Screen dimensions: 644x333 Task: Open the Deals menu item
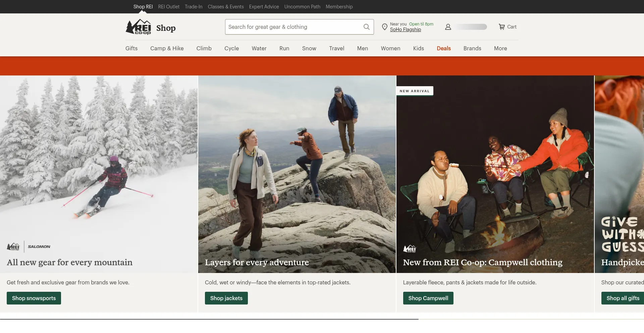[443, 48]
